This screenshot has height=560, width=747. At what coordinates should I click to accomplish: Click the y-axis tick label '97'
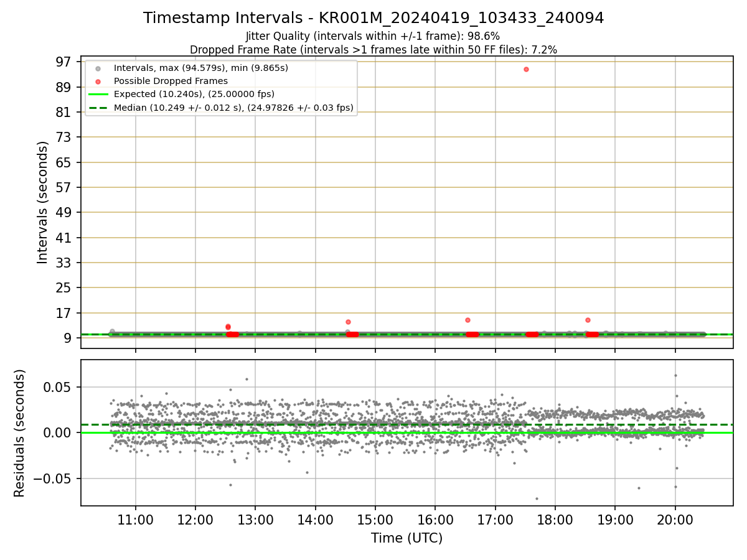coord(64,62)
